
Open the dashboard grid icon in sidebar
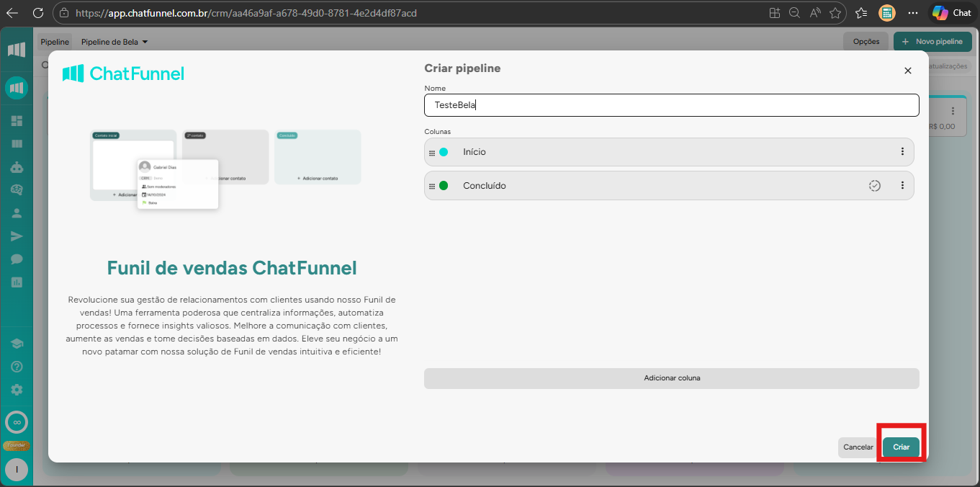[17, 121]
